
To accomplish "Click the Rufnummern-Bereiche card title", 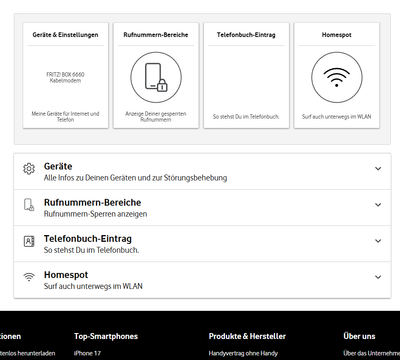I will click(x=156, y=35).
